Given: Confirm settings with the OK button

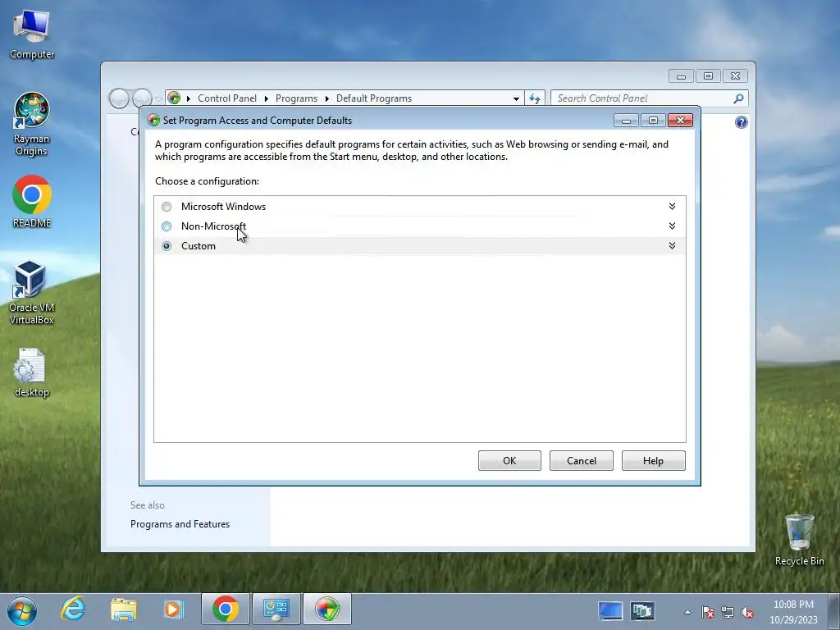Looking at the screenshot, I should 509,461.
